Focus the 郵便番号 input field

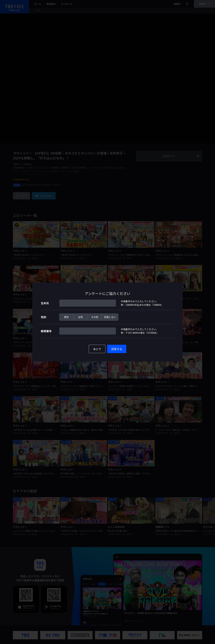[88, 331]
